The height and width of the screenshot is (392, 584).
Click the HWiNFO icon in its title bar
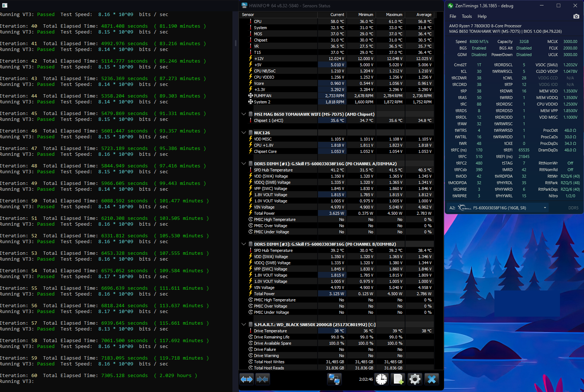coord(244,6)
